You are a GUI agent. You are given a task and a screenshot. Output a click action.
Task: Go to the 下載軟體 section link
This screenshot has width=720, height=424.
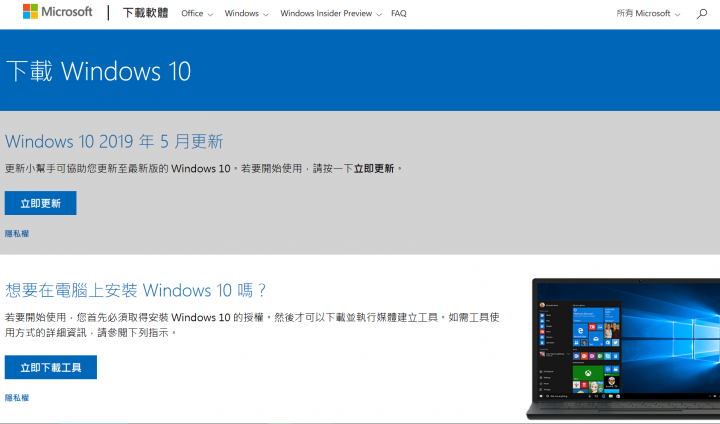[x=146, y=13]
